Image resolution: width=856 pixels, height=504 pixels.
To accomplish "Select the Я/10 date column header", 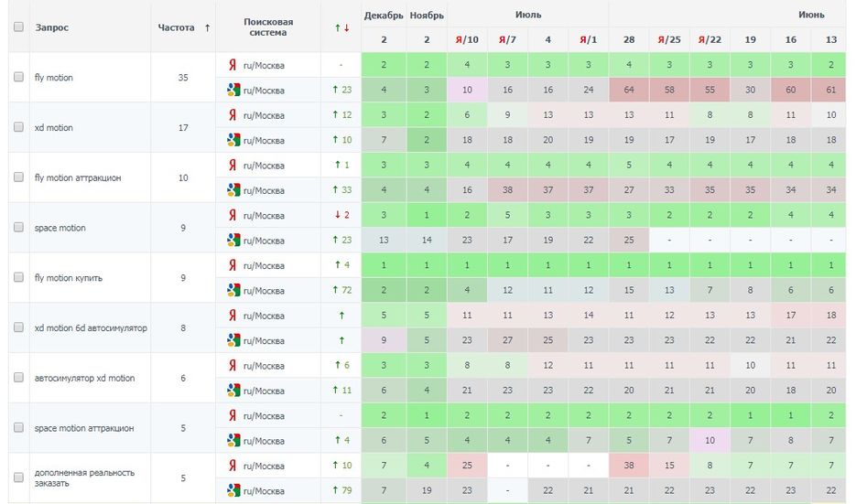I will (466, 39).
